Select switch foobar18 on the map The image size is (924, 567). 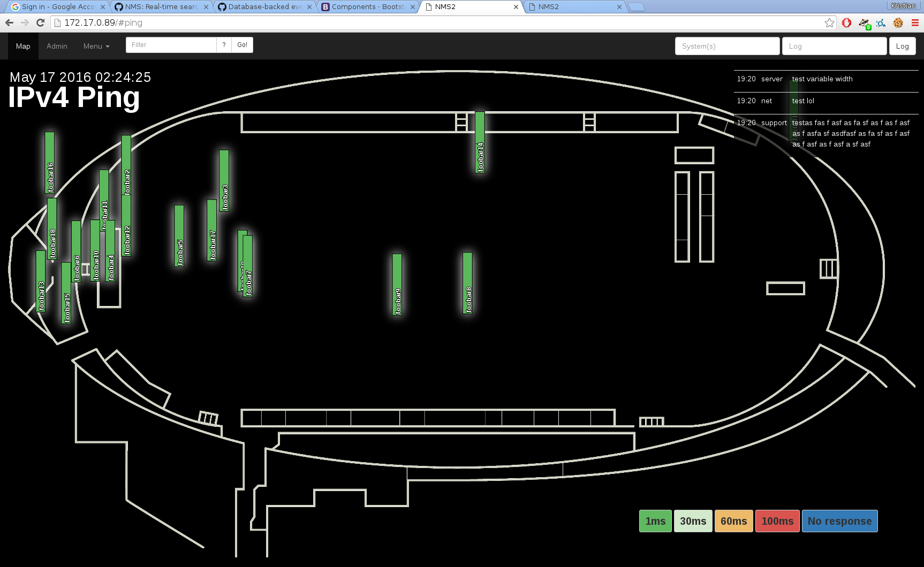click(x=52, y=229)
